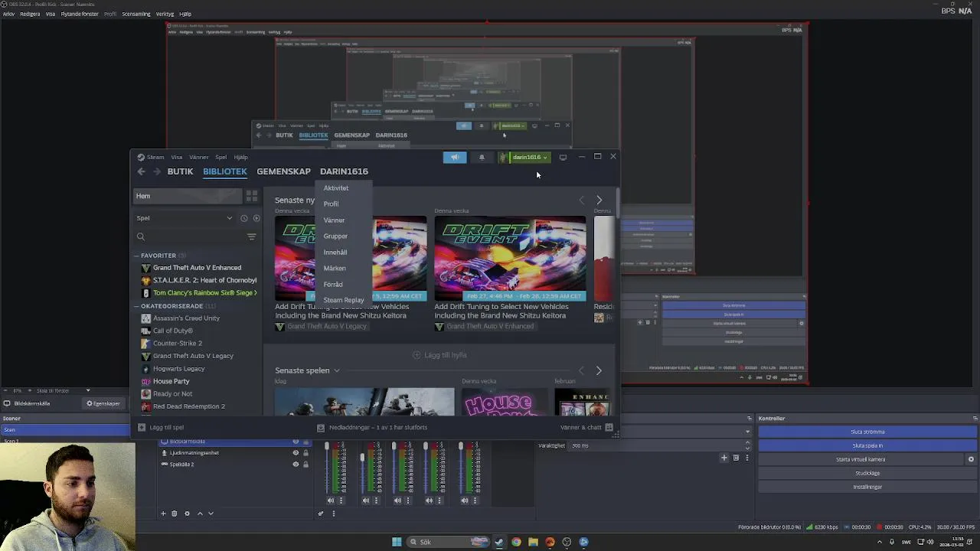Open advanced library filter settings icon

click(x=251, y=236)
